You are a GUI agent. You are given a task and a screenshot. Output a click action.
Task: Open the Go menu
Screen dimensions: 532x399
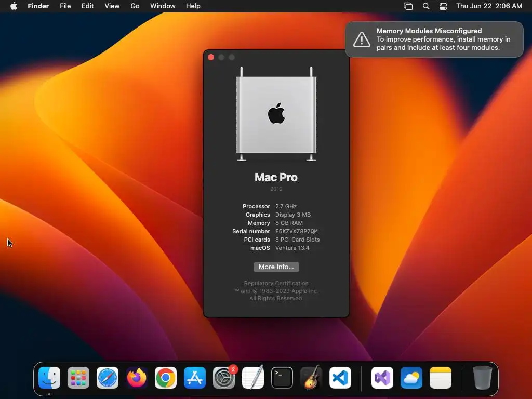(135, 6)
